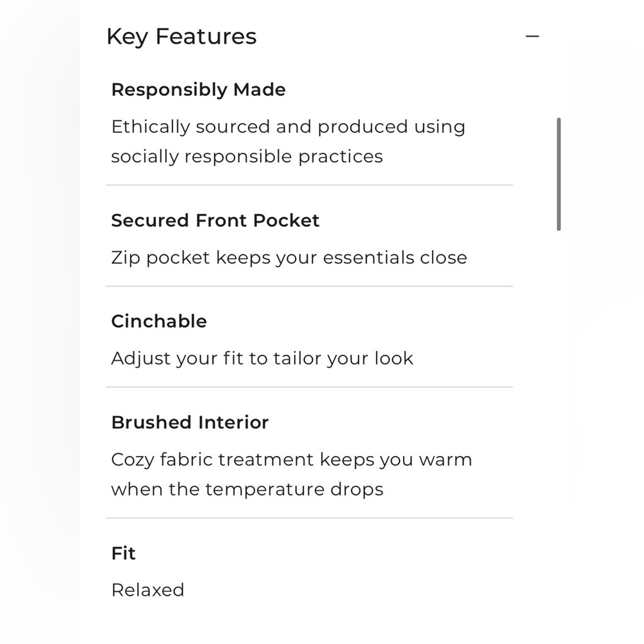644x644 pixels.
Task: Select the Responsibly Made feature title
Action: tap(198, 90)
